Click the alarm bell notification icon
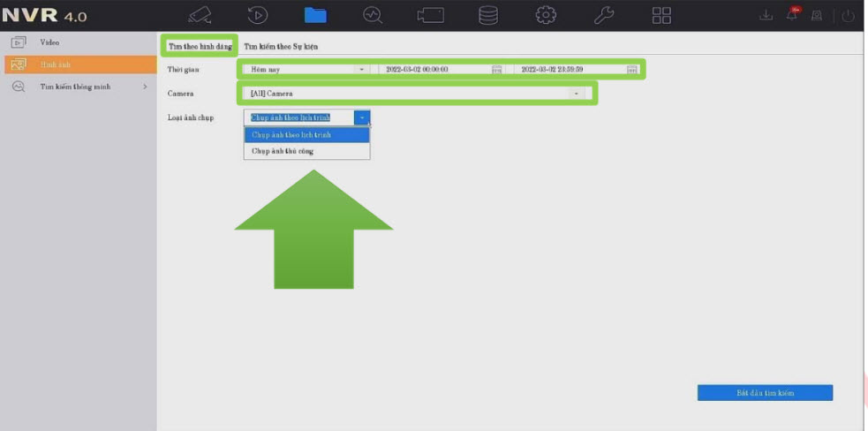 (792, 16)
